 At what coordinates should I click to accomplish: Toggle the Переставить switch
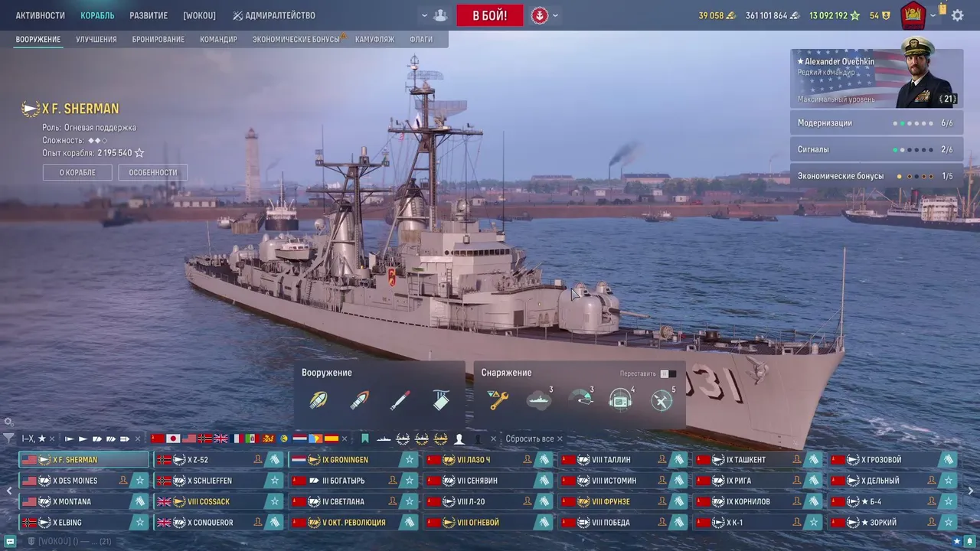668,373
